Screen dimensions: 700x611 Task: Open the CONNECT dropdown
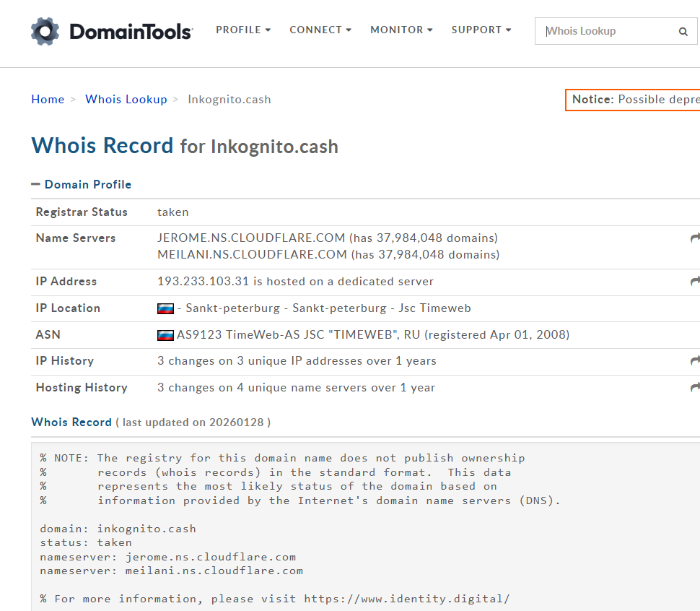tap(320, 30)
